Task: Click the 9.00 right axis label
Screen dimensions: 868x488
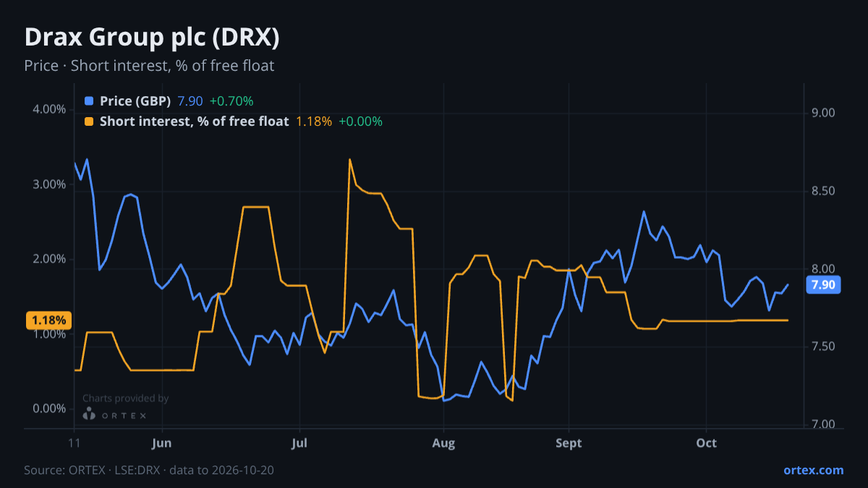Action: (x=824, y=113)
